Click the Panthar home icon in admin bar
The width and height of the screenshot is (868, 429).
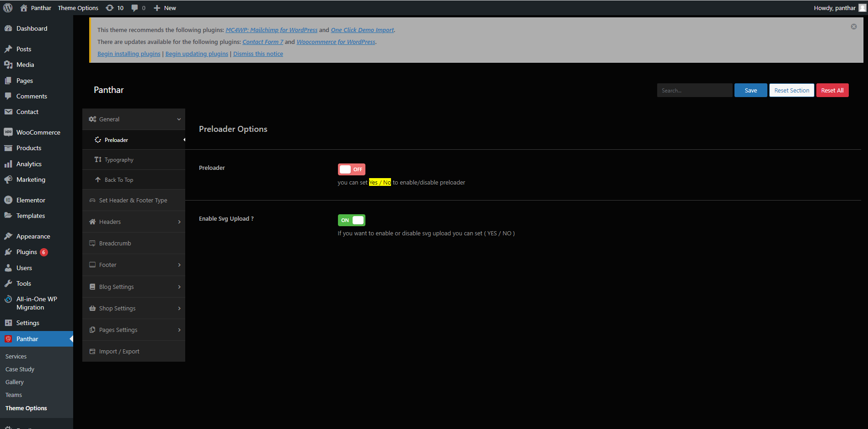tap(24, 8)
